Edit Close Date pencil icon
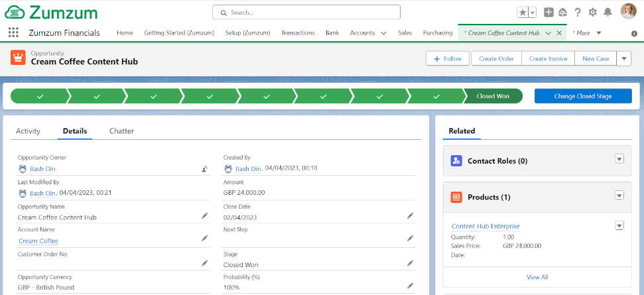Viewport: 644px width, 295px height. click(x=410, y=216)
